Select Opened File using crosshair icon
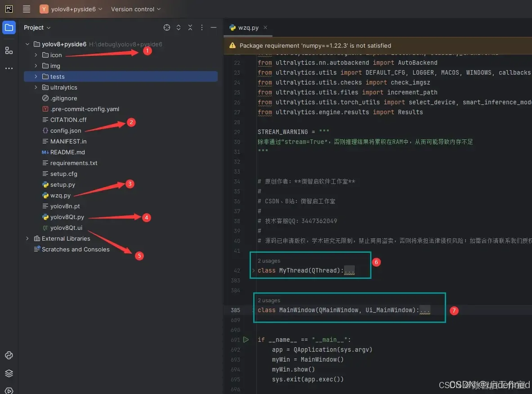Screen dimensions: 532x394 (x=167, y=27)
